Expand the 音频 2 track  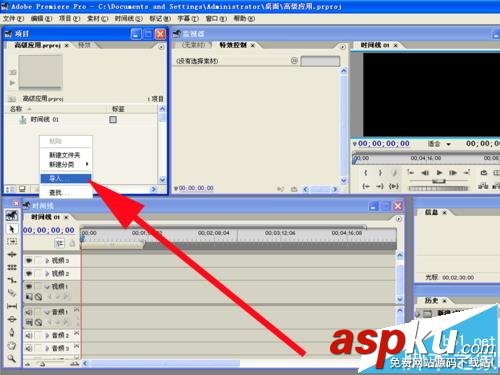[x=47, y=336]
